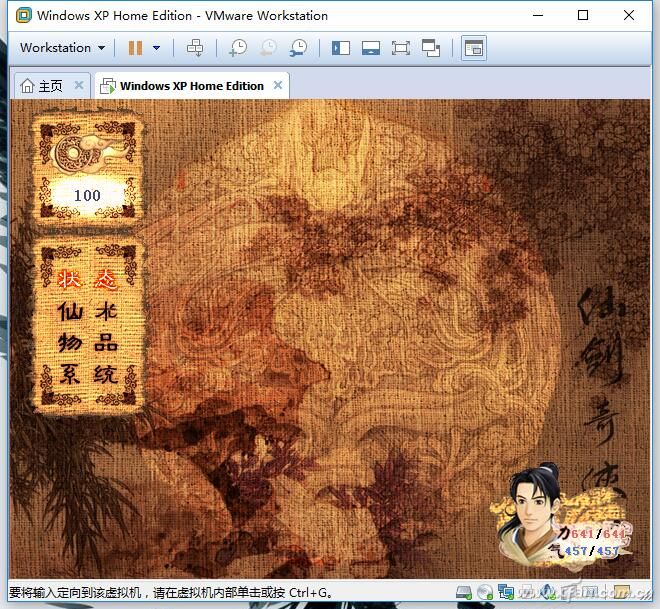Click the money amount 100
The height and width of the screenshot is (609, 660).
(88, 196)
